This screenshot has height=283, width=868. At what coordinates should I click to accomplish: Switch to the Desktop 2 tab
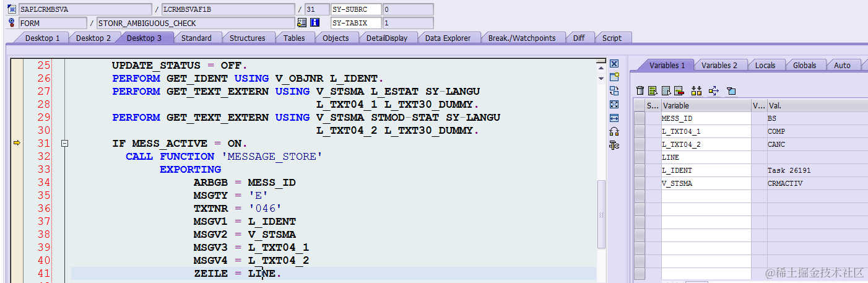[x=93, y=38]
